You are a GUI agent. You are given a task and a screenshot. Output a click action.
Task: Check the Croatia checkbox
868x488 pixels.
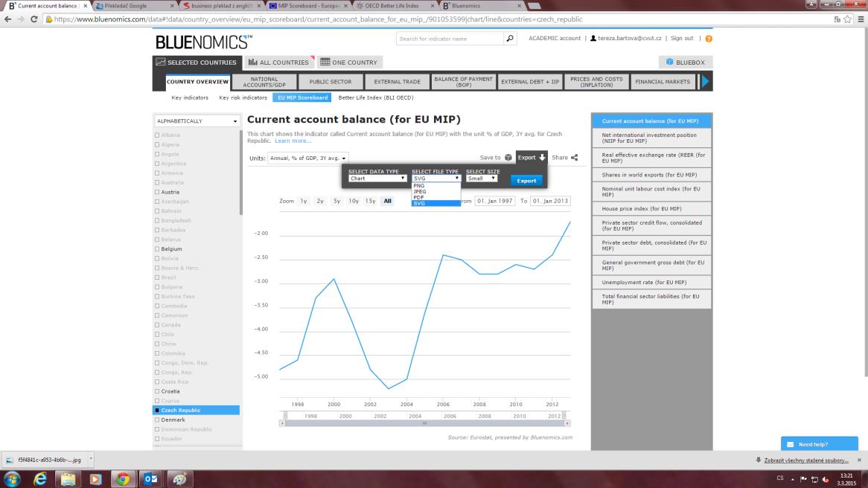(157, 391)
